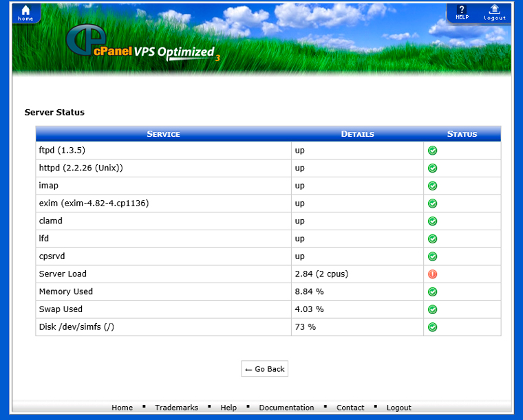
Task: Open the Home footer link
Action: 122,408
